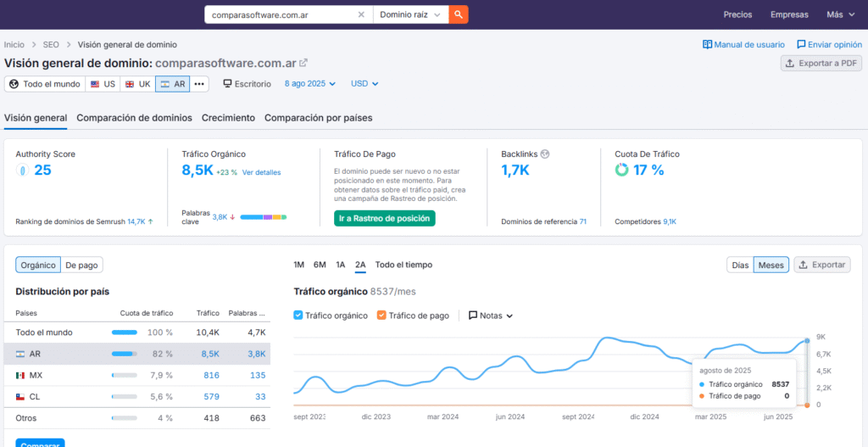868x447 pixels.
Task: Select the AR country database
Action: (x=173, y=84)
